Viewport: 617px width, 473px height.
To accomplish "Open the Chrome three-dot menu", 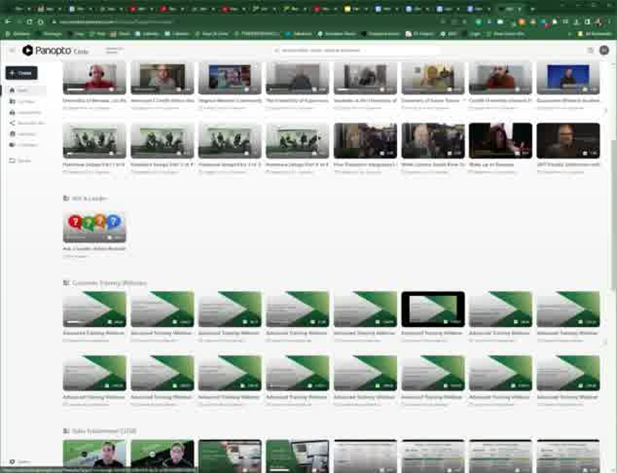I will coord(609,21).
